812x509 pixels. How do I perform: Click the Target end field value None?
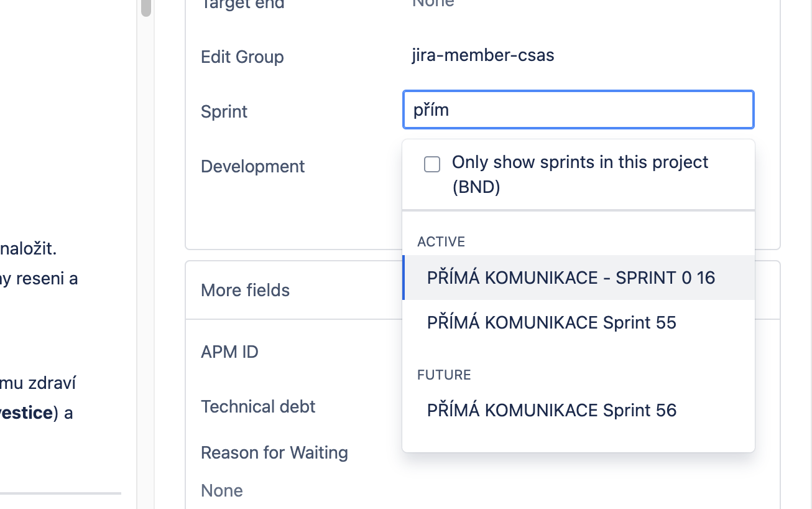click(433, 5)
